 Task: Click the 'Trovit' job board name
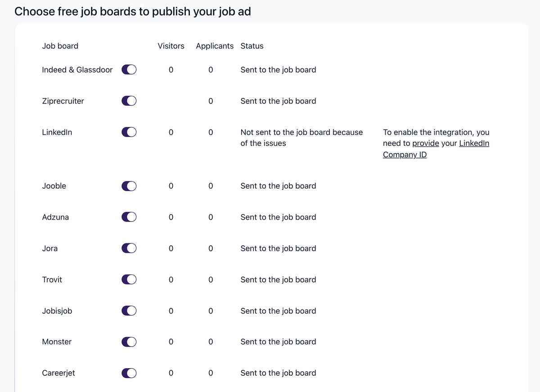52,279
